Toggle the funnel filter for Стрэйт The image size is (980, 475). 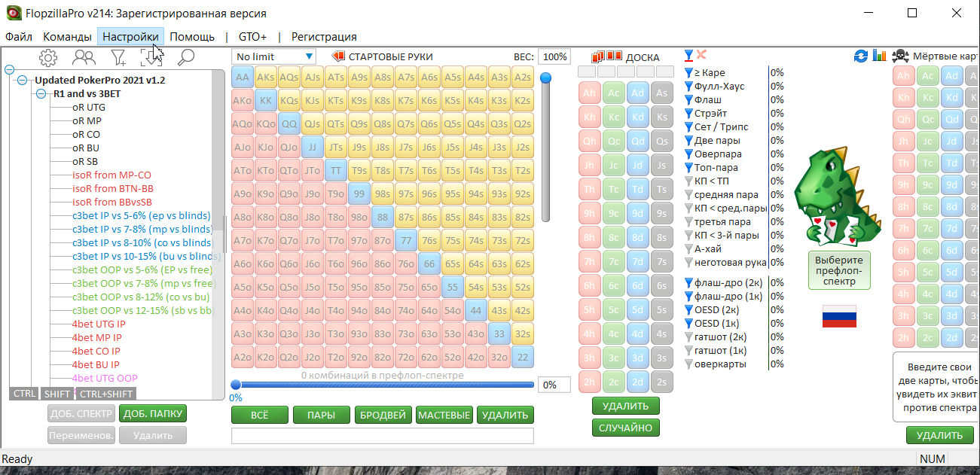click(x=688, y=114)
